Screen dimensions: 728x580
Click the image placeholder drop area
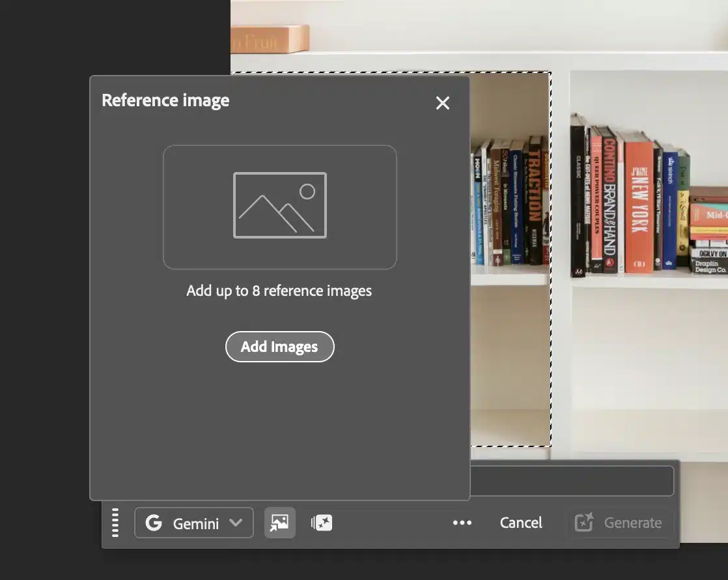click(x=280, y=207)
